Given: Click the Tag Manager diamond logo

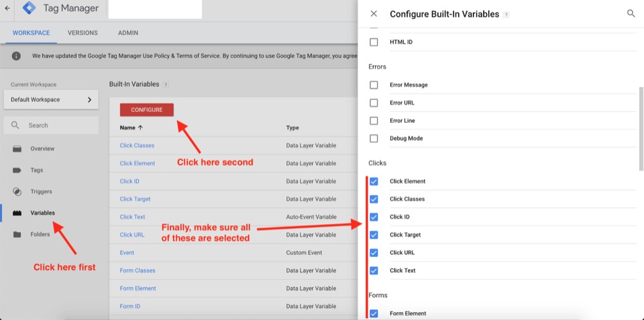Looking at the screenshot, I should pyautogui.click(x=29, y=8).
